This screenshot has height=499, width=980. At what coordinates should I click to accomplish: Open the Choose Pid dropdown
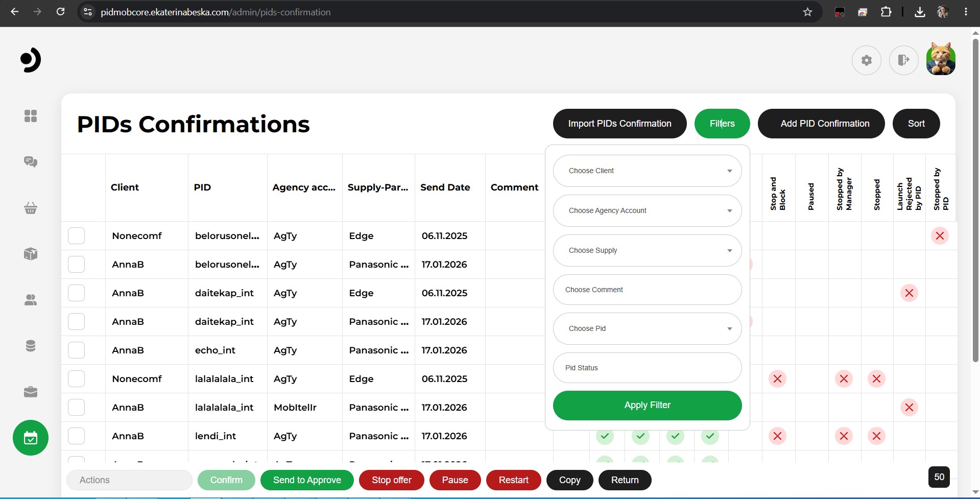pos(647,328)
